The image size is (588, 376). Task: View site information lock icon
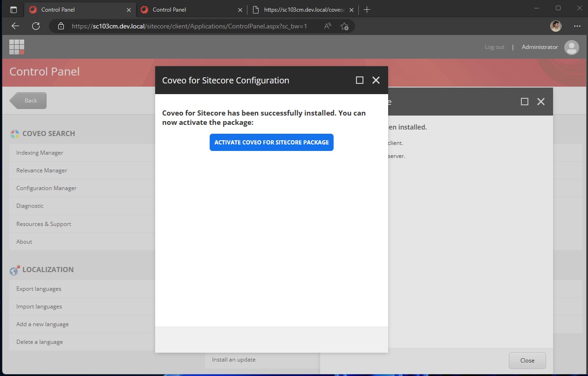click(61, 26)
